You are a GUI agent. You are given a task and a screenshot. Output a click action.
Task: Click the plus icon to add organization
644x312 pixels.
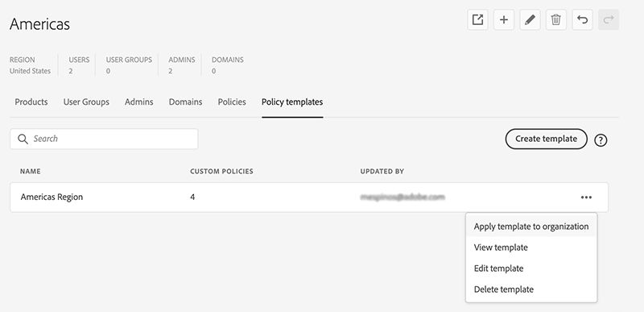click(x=504, y=19)
